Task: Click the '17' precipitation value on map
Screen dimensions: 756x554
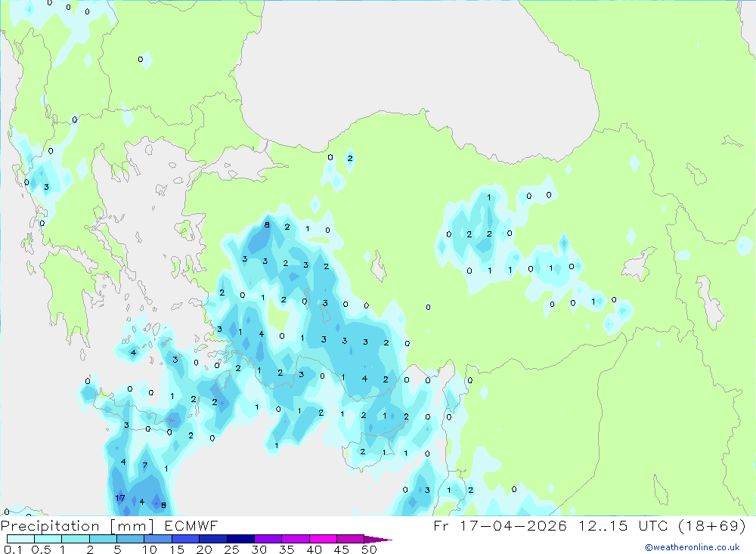Action: tap(120, 498)
